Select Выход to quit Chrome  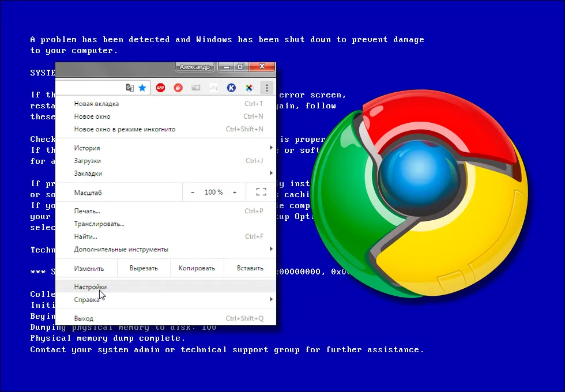point(166,318)
